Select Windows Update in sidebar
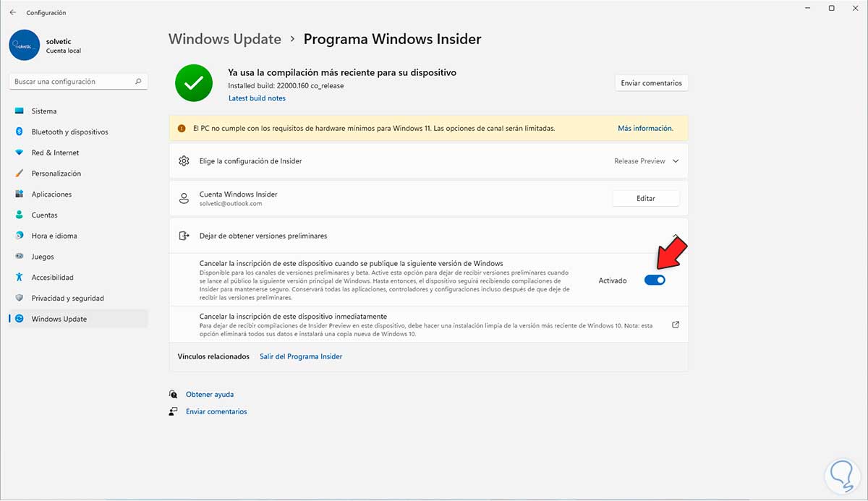The width and height of the screenshot is (868, 501). pyautogui.click(x=78, y=319)
